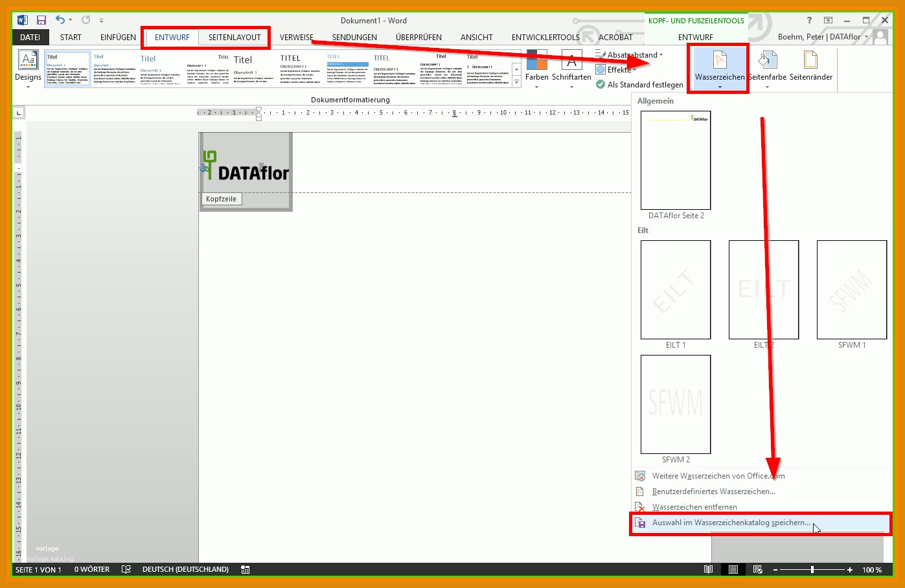Click the Wasserzeichen watermark button
The height and width of the screenshot is (588, 905).
point(719,67)
